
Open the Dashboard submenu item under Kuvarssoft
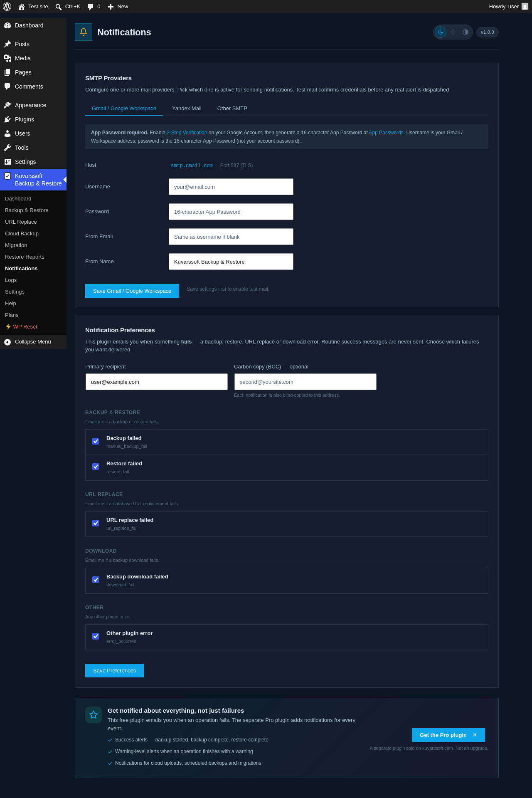[18, 199]
